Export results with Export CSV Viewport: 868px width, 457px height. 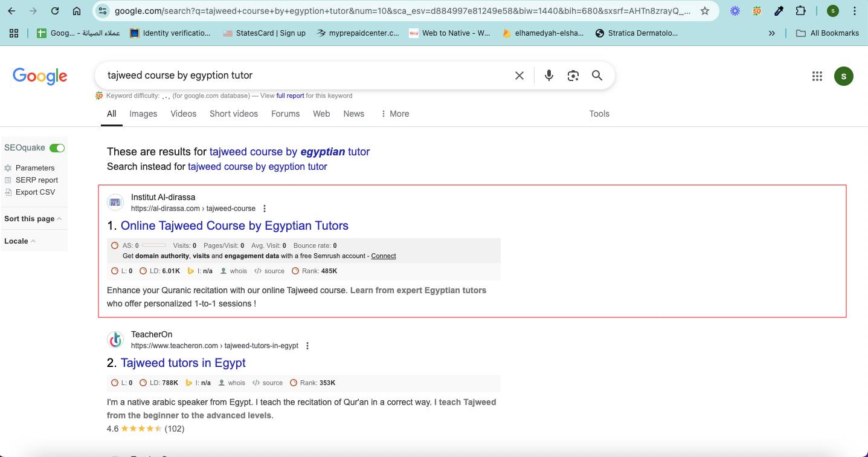[x=35, y=192]
